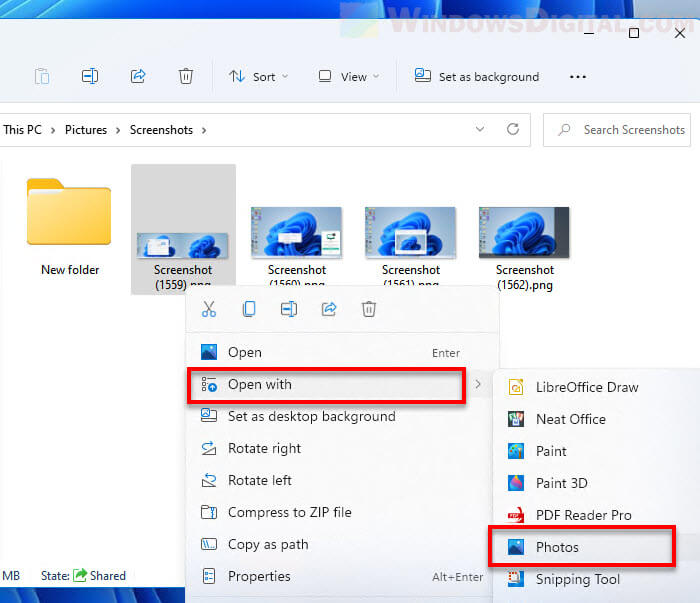Open address bar history dropdown arrow
This screenshot has width=700, height=603.
480,129
